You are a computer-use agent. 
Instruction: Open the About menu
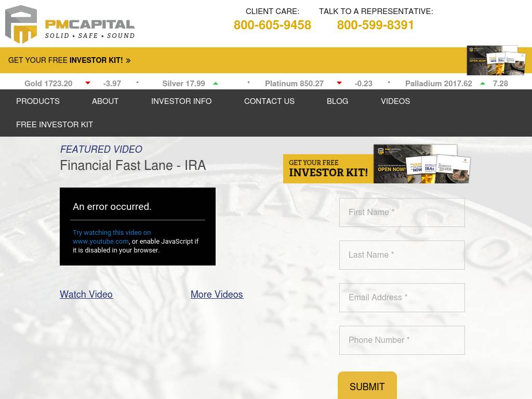[x=105, y=101]
